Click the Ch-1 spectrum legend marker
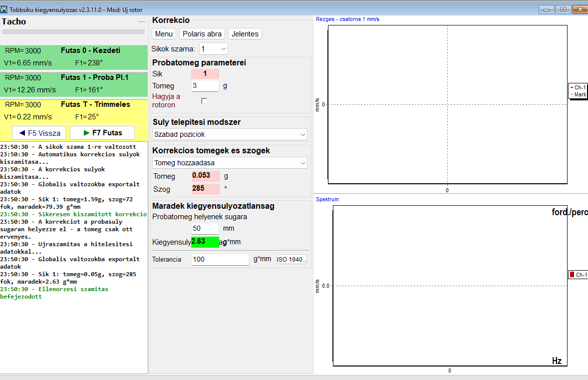Viewport: 588px width, 380px height. (572, 275)
